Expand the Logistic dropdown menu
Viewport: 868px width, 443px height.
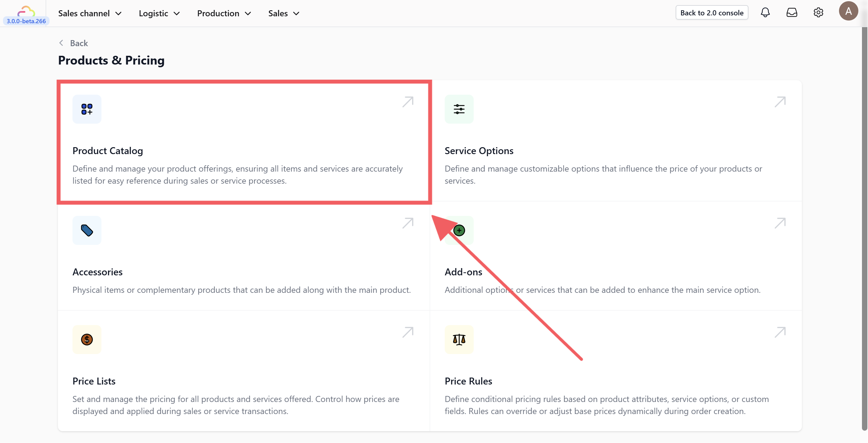coord(159,14)
